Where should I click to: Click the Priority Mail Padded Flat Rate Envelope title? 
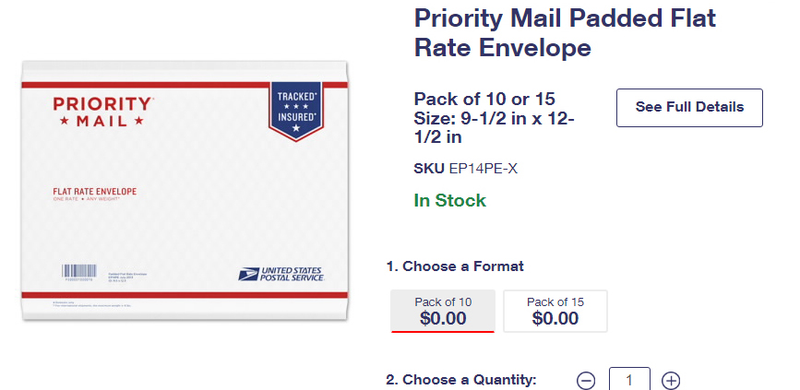[565, 33]
